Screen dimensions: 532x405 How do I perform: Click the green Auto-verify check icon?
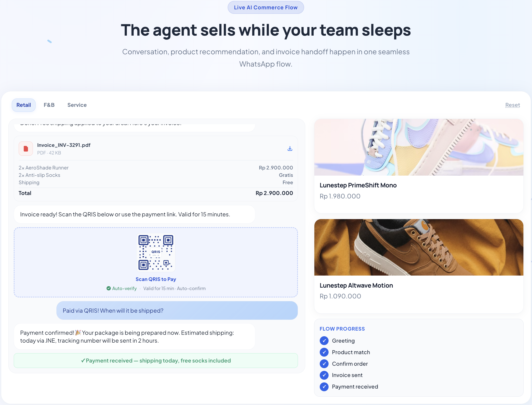108,288
